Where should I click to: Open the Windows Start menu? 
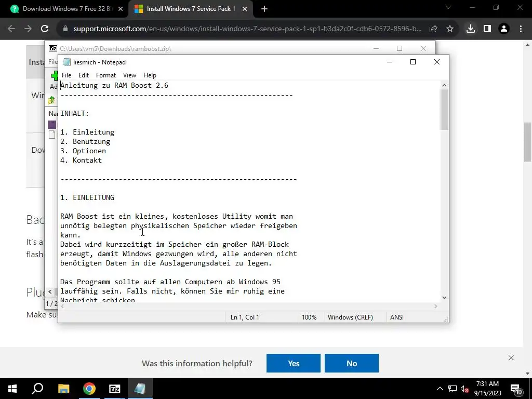[12, 389]
